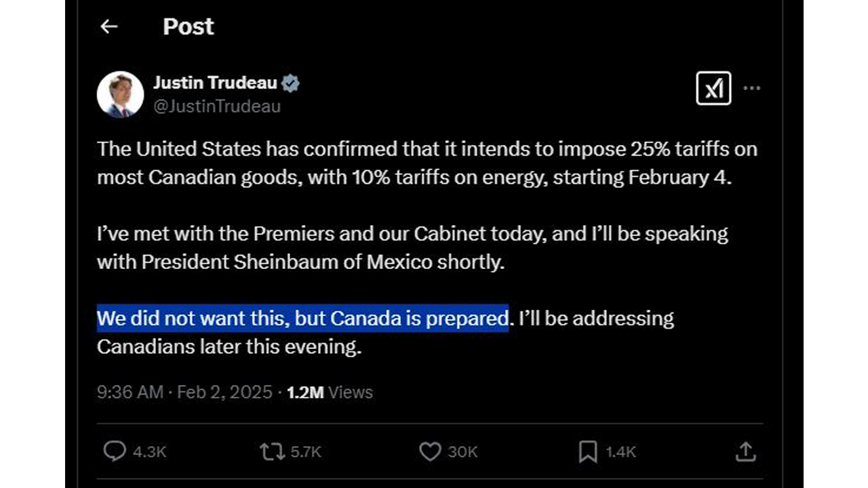
Task: Click the Post heading title
Action: point(188,26)
